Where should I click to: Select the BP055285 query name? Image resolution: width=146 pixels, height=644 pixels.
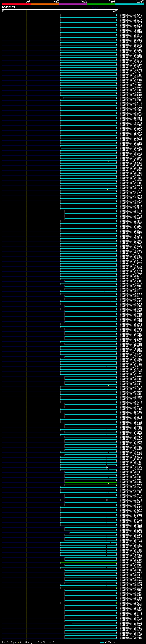(8, 7)
